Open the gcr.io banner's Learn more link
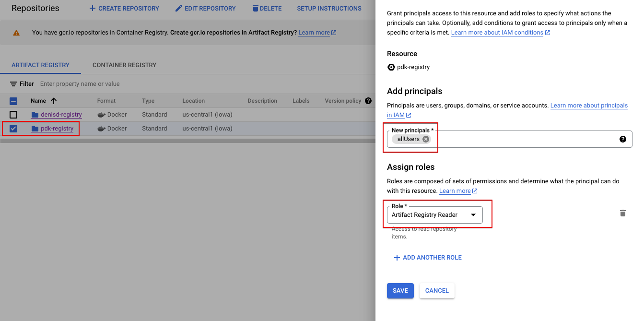644x321 pixels. 317,33
